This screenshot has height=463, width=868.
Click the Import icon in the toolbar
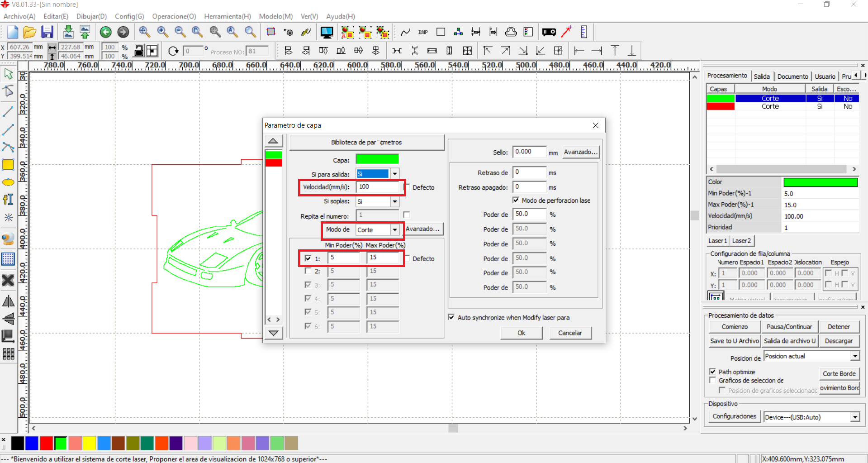click(68, 32)
